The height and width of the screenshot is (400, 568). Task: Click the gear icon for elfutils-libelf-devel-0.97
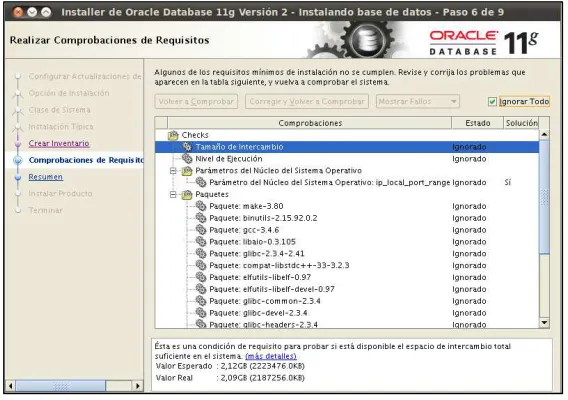pos(201,289)
